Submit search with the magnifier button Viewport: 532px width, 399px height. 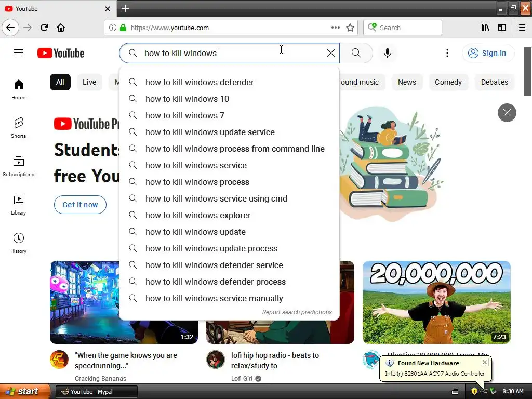[x=356, y=53]
